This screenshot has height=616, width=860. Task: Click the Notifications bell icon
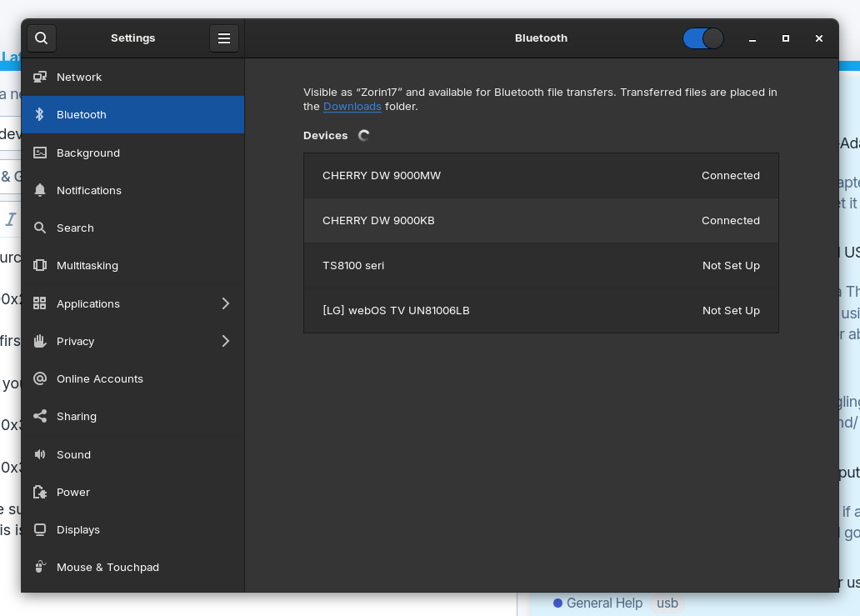pos(40,190)
